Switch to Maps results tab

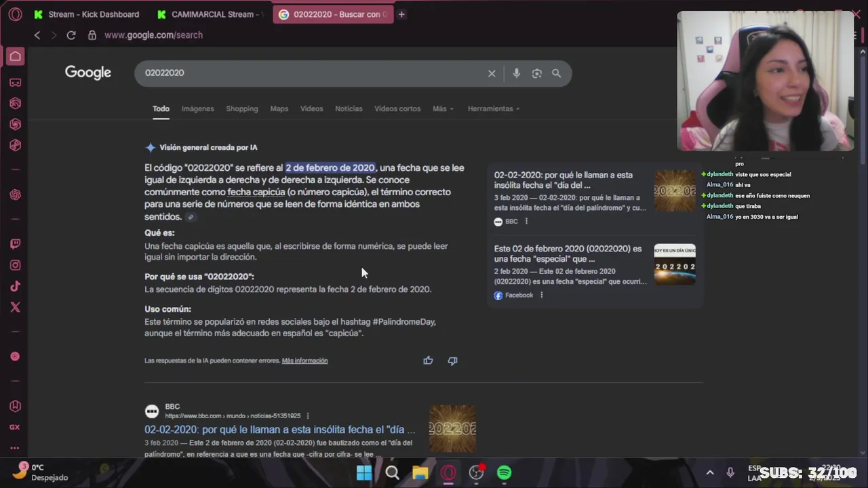279,109
